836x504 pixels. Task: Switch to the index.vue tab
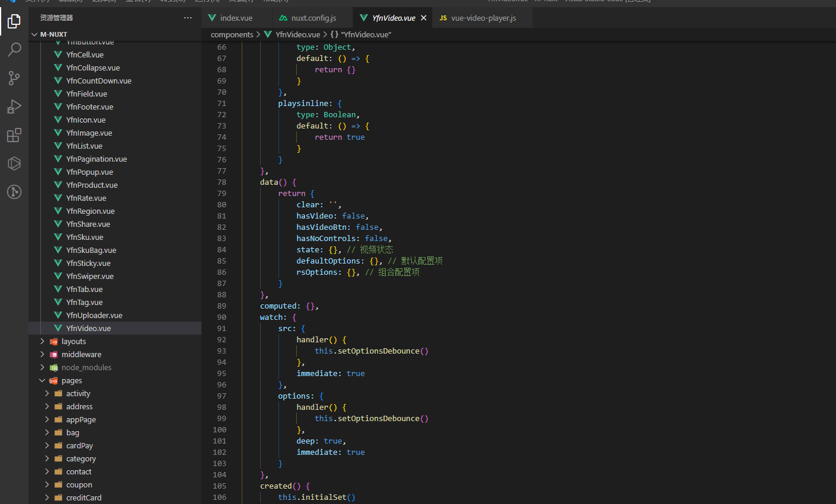(x=236, y=18)
